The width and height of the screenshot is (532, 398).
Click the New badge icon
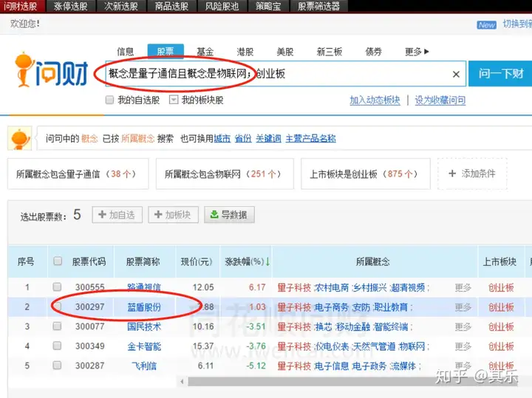486,25
